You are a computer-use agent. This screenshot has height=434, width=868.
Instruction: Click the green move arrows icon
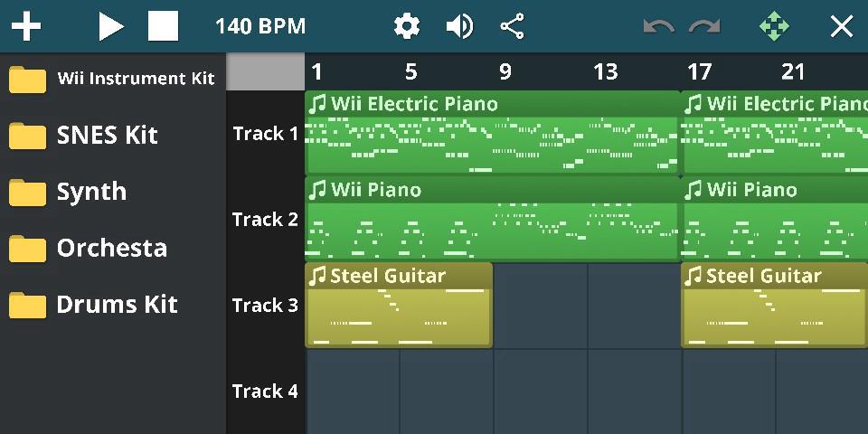point(774,26)
